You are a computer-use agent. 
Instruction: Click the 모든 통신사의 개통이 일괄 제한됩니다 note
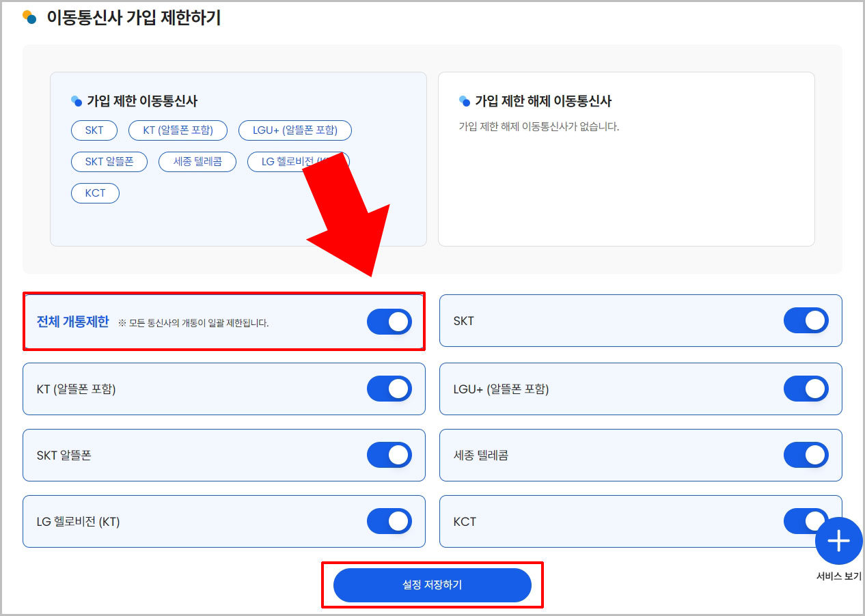(193, 323)
